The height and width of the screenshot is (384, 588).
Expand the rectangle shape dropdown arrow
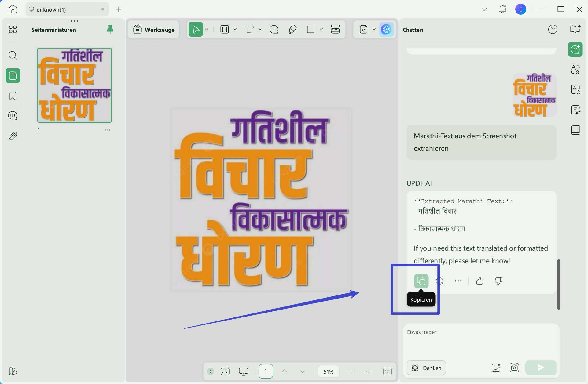(x=321, y=30)
